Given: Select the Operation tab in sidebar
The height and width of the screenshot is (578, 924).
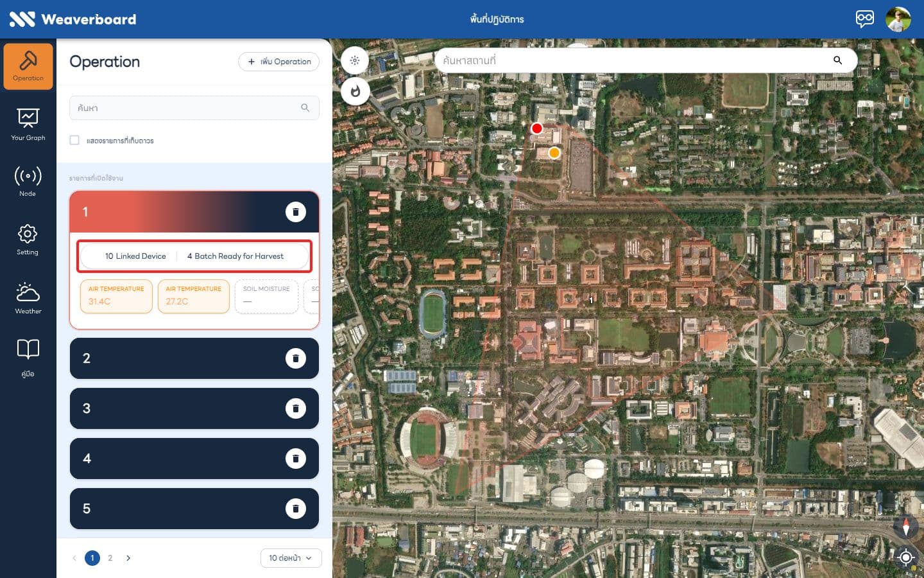Looking at the screenshot, I should [28, 66].
